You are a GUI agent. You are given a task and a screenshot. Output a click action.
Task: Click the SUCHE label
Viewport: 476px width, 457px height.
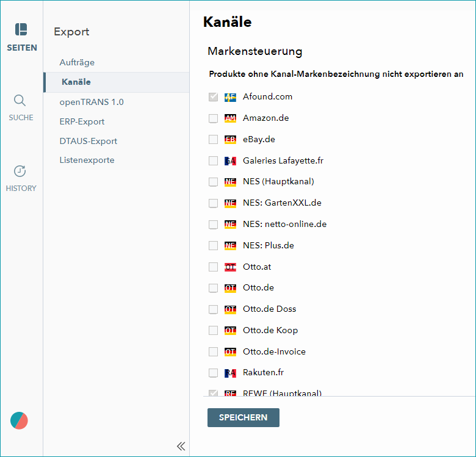click(21, 117)
